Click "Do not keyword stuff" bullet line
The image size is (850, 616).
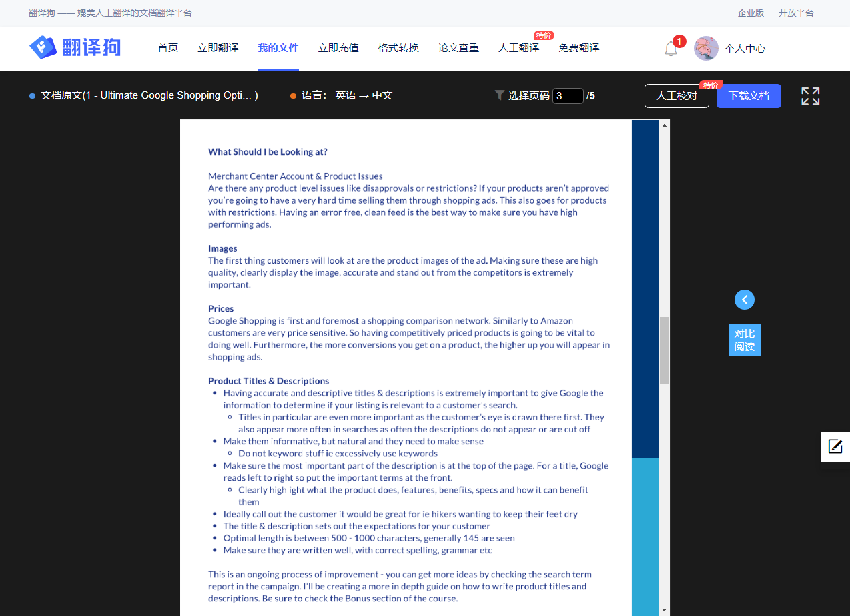coord(338,454)
